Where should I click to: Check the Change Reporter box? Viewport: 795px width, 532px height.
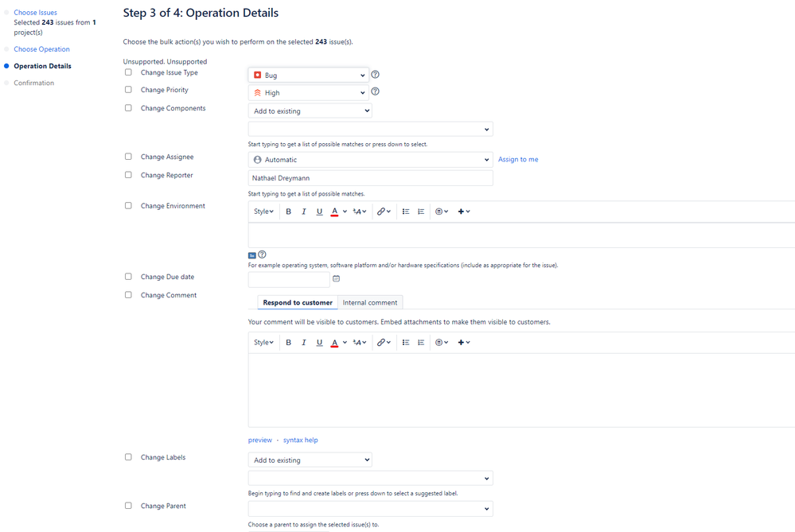(x=128, y=175)
